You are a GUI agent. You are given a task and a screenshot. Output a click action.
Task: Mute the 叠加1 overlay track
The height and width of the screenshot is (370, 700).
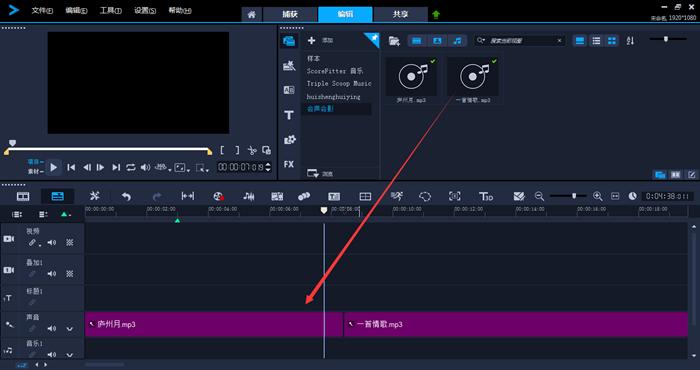coord(52,274)
